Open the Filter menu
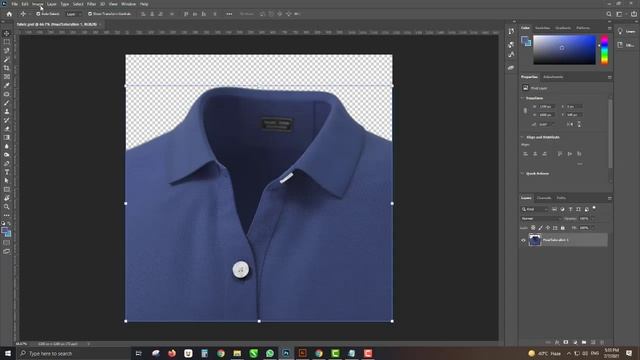 tap(91, 4)
